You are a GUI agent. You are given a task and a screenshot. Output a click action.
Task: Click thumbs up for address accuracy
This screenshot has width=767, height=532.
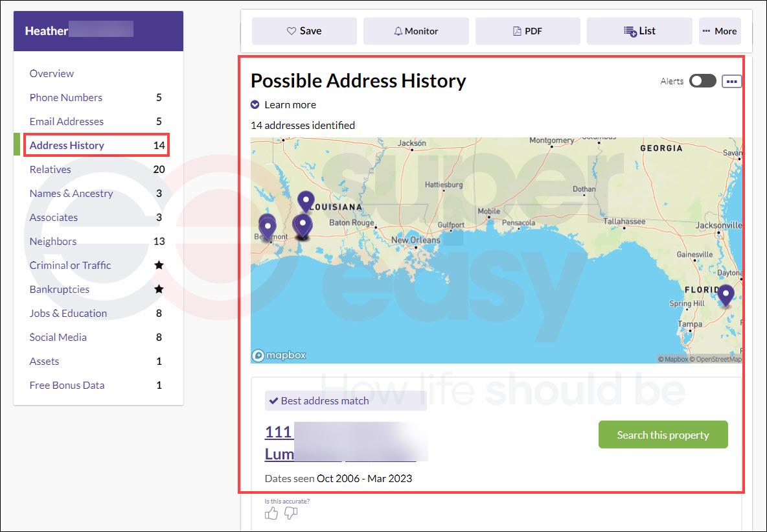271,513
